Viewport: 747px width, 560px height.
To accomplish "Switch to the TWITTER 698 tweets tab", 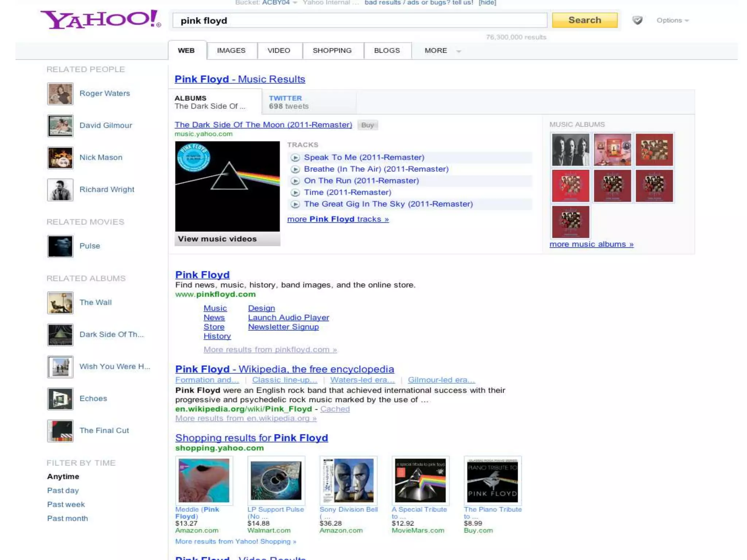I will [x=289, y=102].
